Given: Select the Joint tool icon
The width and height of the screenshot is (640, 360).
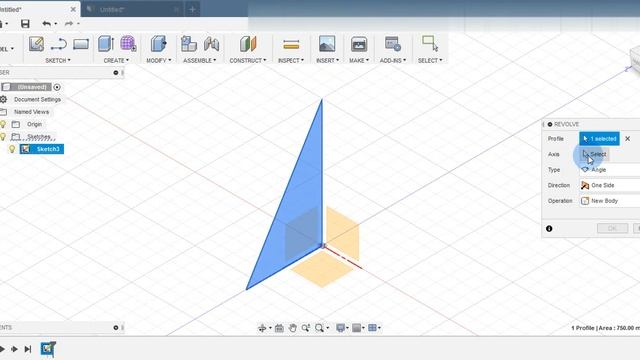Looking at the screenshot, I should [211, 44].
